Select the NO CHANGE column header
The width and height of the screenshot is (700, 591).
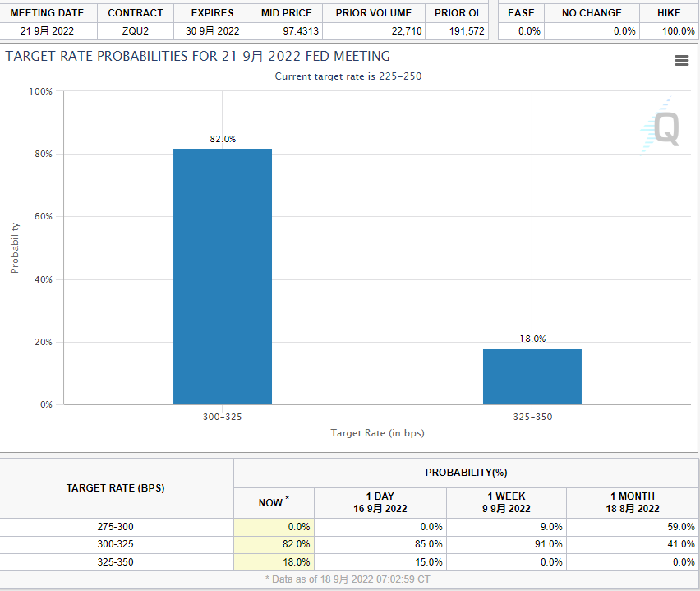click(x=592, y=13)
